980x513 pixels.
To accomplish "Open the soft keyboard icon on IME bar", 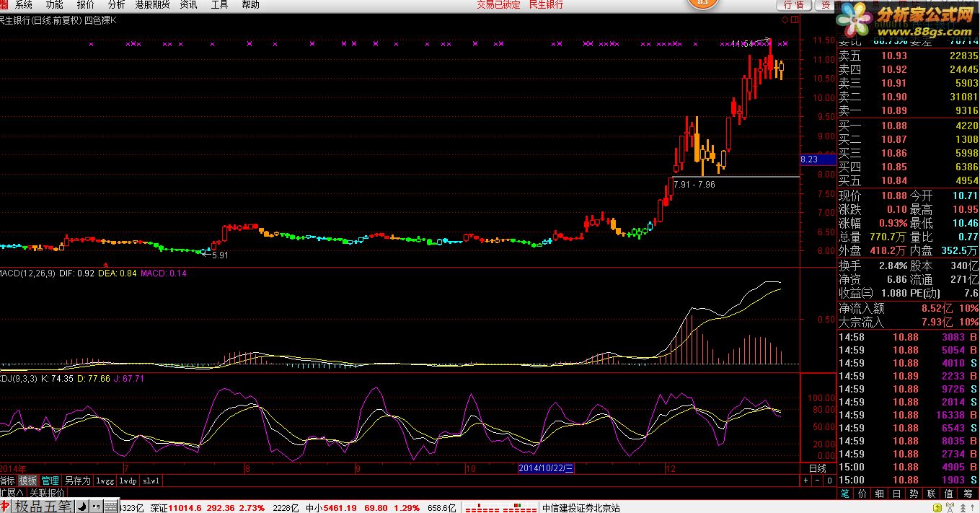I will (x=110, y=507).
